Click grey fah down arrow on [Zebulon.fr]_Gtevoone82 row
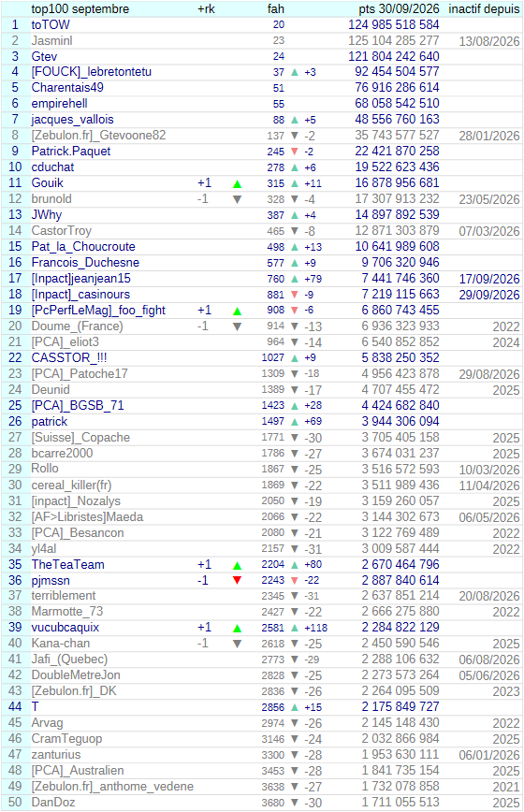524x812 pixels. click(x=295, y=136)
